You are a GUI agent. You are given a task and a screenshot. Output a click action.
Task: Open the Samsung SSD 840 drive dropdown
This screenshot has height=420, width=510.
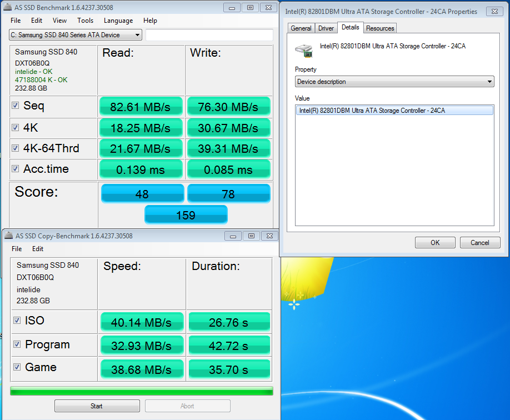point(76,35)
